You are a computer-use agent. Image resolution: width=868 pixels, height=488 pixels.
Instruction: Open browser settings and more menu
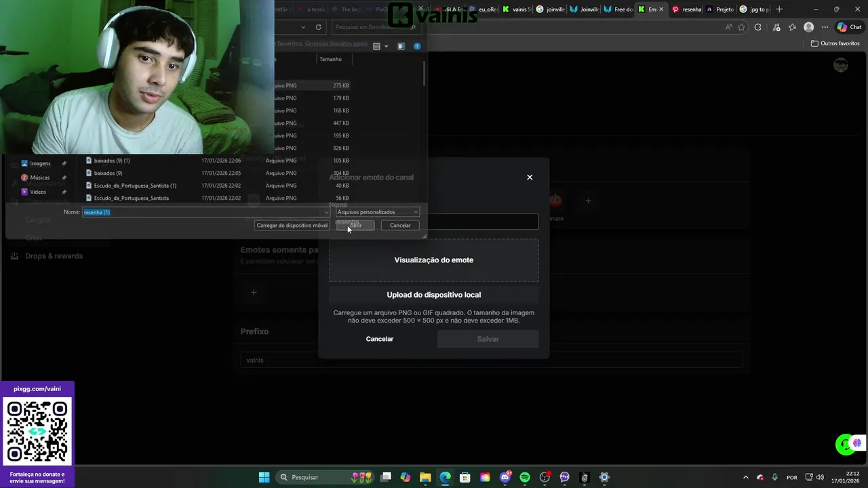(x=825, y=27)
